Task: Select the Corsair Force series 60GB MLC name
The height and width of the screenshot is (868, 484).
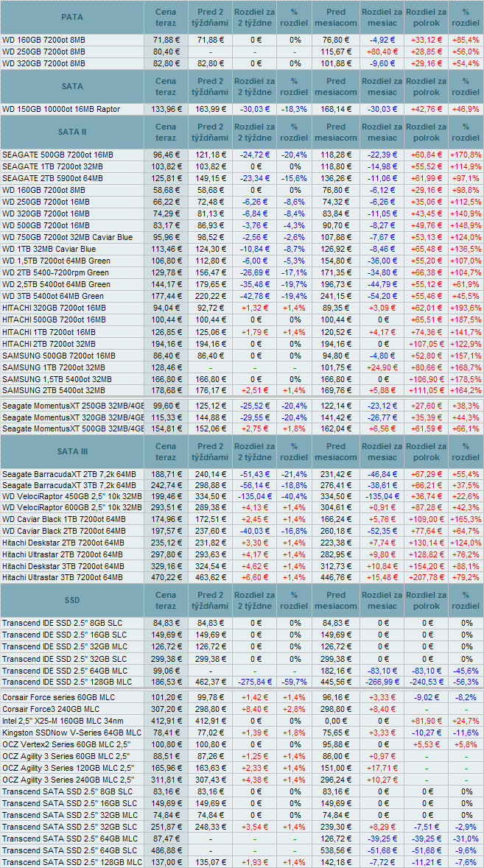Action: coord(59,696)
